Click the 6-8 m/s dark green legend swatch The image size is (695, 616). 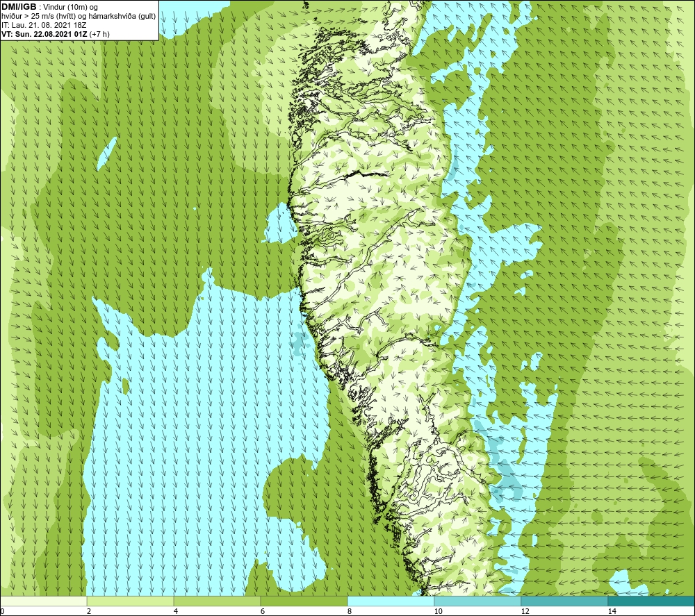tap(304, 601)
